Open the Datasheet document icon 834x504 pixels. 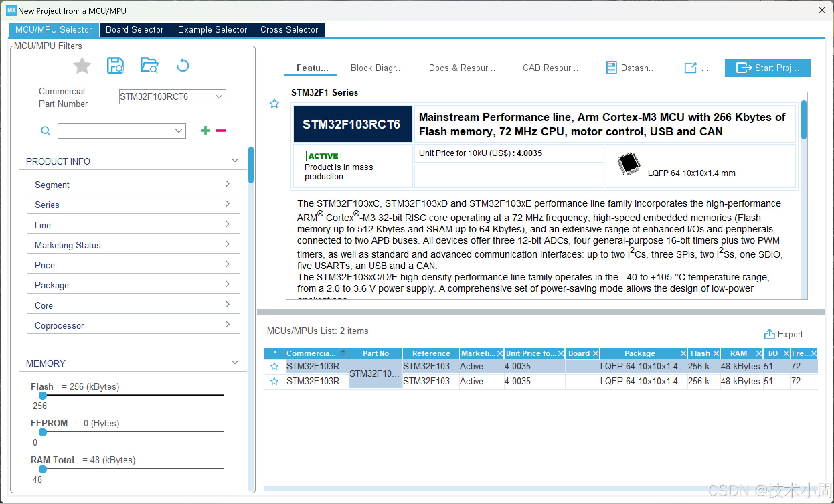click(611, 68)
